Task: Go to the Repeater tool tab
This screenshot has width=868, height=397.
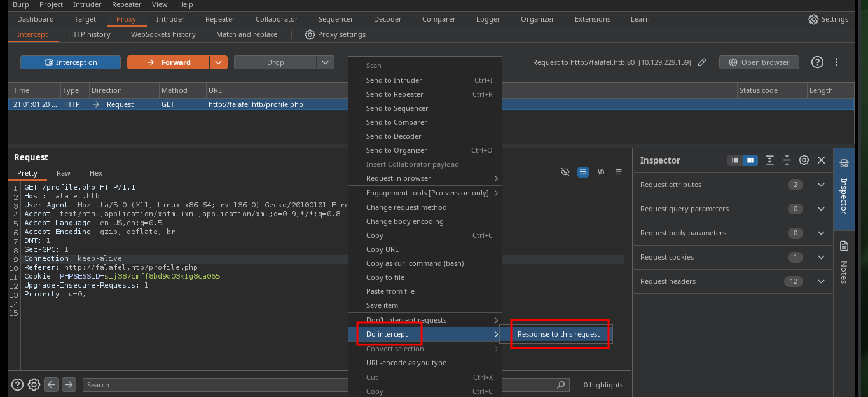Action: [x=220, y=19]
